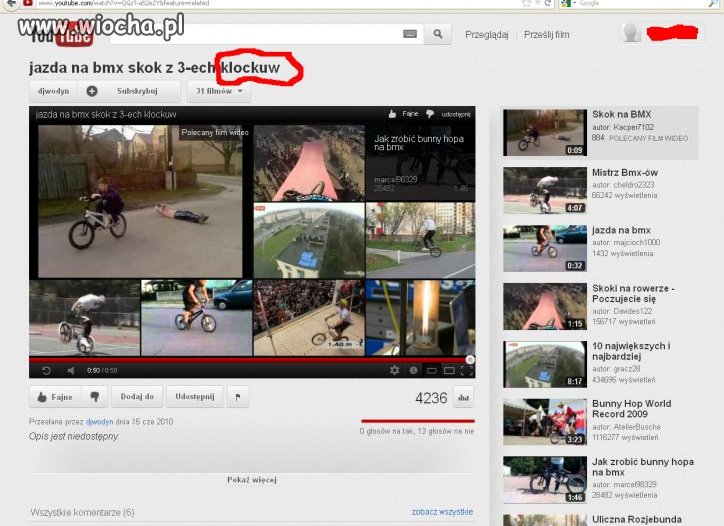Enter fullscreen with the expand icon
This screenshot has width=724, height=526.
tap(466, 370)
